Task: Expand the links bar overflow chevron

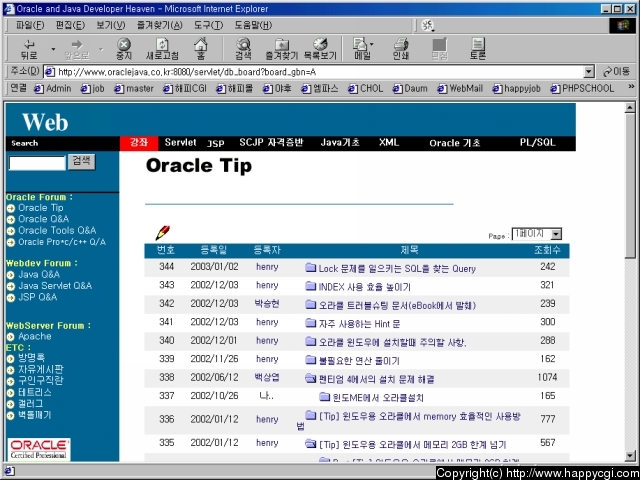Action: click(x=631, y=87)
